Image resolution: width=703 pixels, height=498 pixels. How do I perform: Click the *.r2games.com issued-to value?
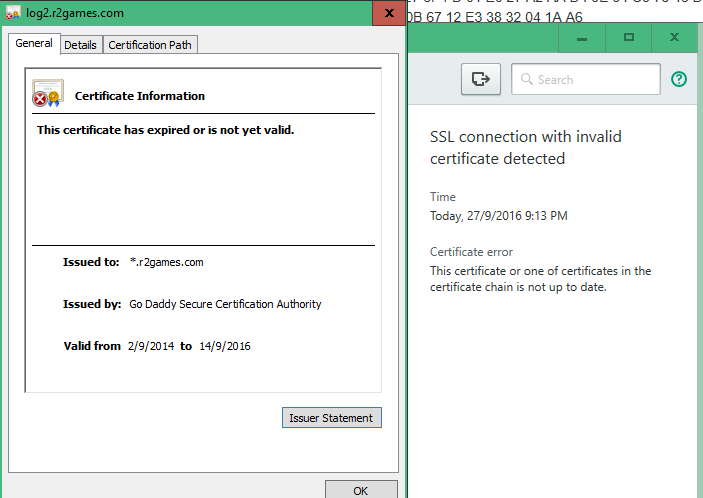click(x=167, y=262)
